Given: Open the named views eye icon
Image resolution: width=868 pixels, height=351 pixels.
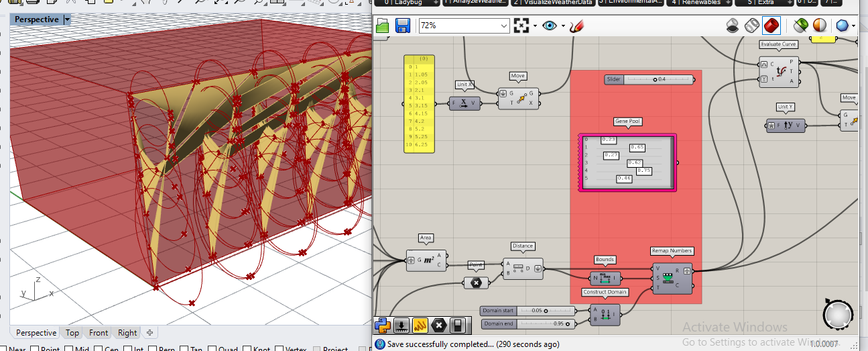Looking at the screenshot, I should pyautogui.click(x=550, y=26).
